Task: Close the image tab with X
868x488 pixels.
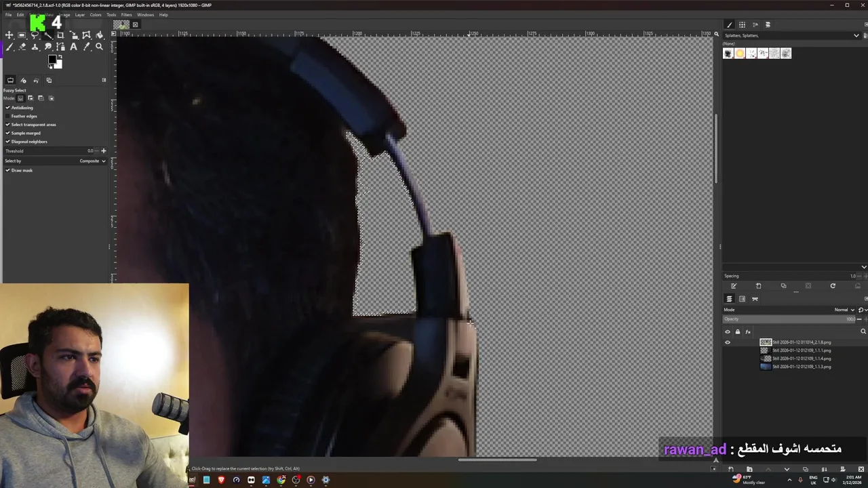Action: [135, 25]
